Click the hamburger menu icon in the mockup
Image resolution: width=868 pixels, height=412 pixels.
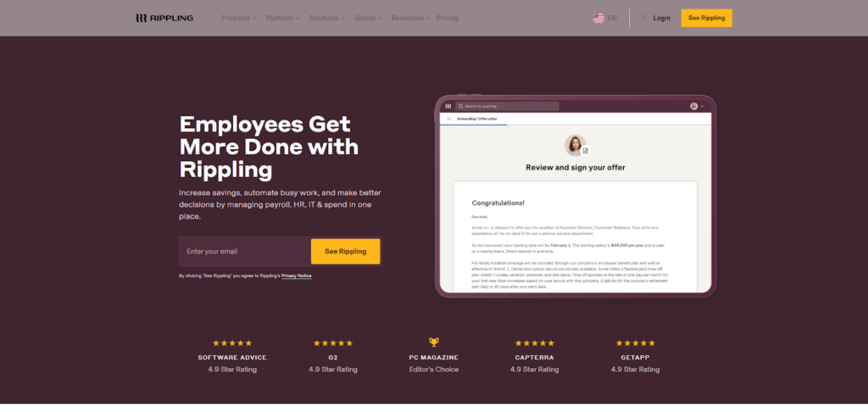(x=448, y=120)
